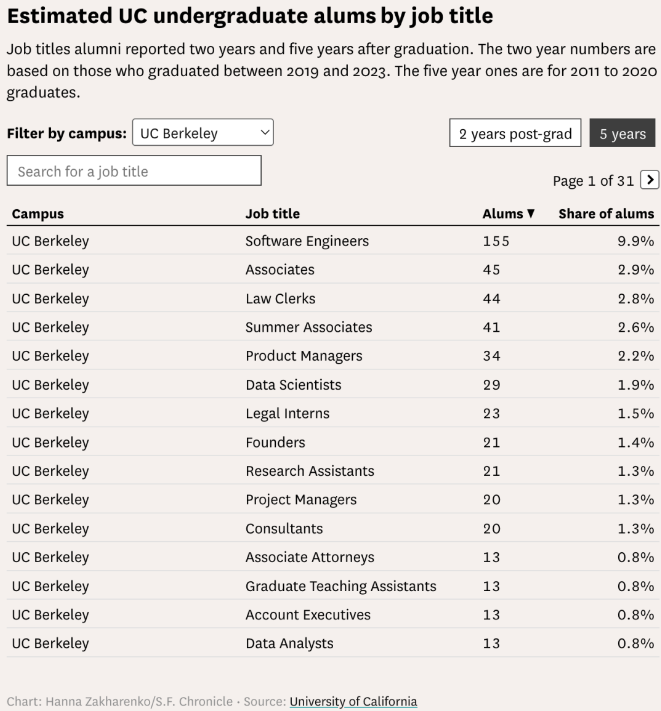Click Graduate Teaching Assistants entry
Image resolution: width=661 pixels, height=711 pixels.
(340, 586)
